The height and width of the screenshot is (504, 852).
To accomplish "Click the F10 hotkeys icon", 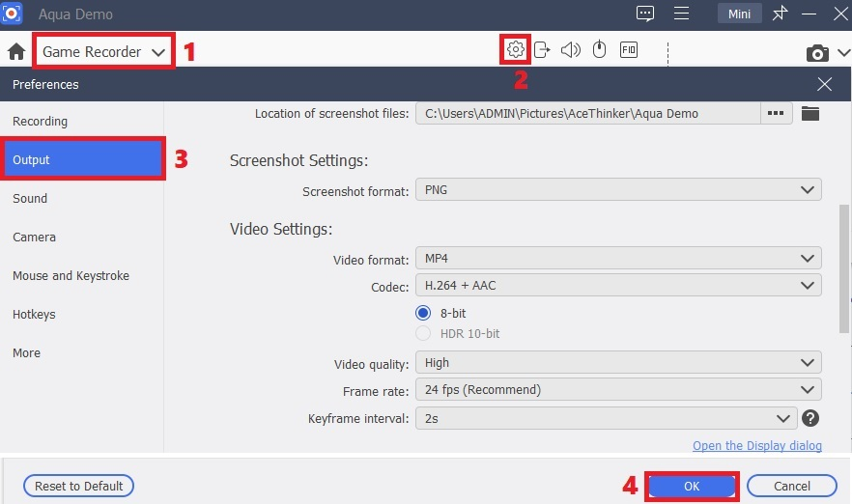I will tap(629, 50).
